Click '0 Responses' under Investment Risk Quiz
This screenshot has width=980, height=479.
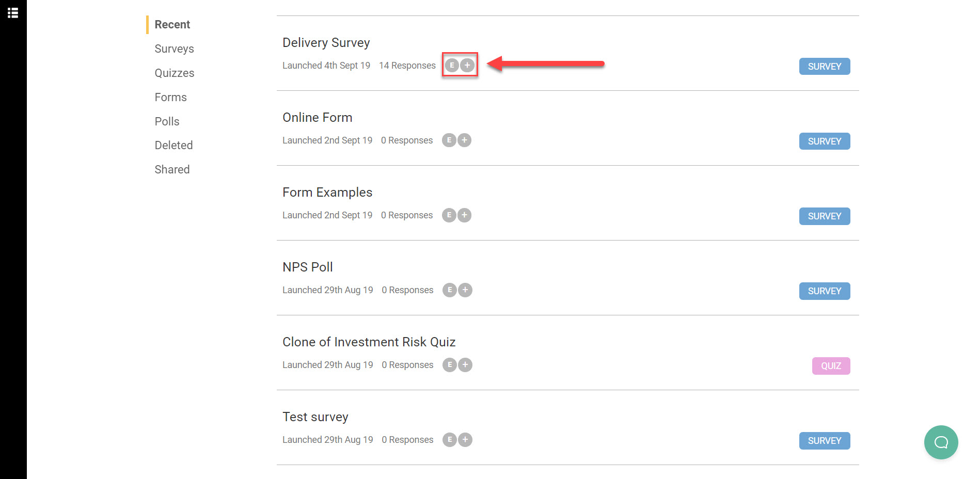[407, 365]
